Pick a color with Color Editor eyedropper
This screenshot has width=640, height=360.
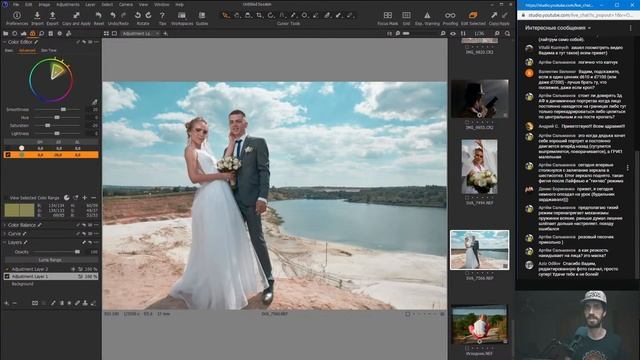coord(94,102)
